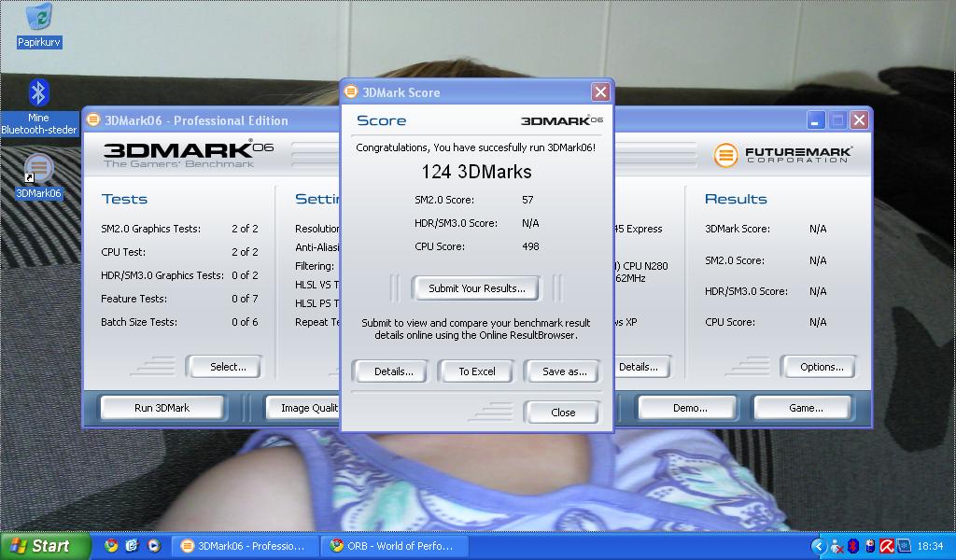Click the Safely Remove Hardware tray icon
This screenshot has height=560, width=956.
[x=870, y=546]
